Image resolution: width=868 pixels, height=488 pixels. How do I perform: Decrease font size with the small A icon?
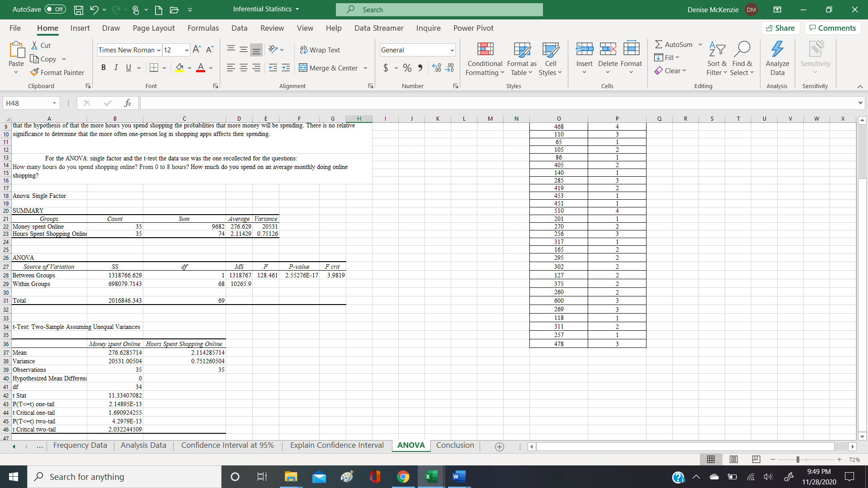(210, 50)
